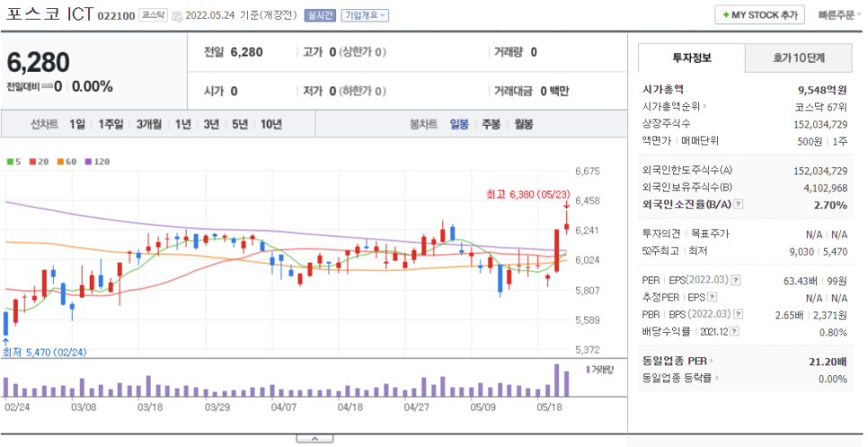Screen dimensions: 868x447
Task: Click the stock code 022100
Action: tap(116, 16)
